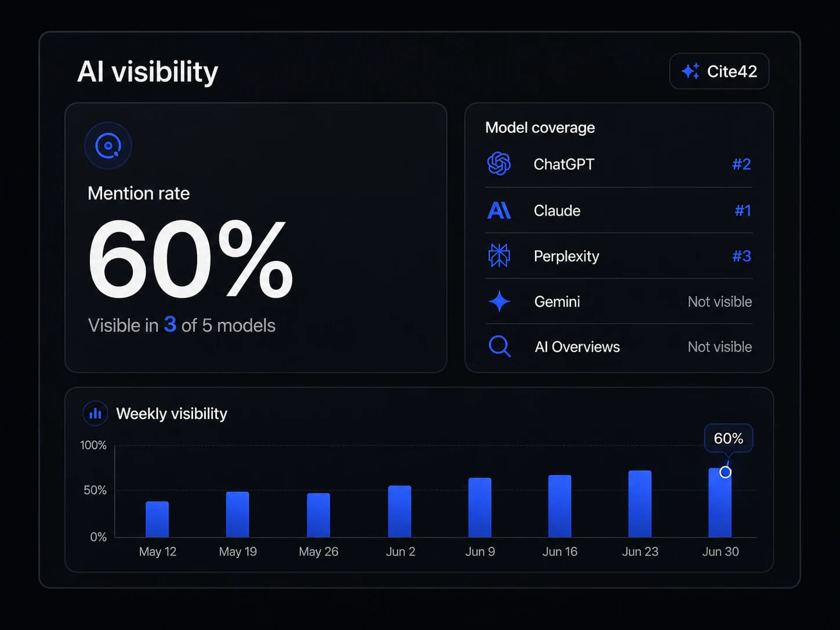Click the Jun 16 axis label

point(560,552)
